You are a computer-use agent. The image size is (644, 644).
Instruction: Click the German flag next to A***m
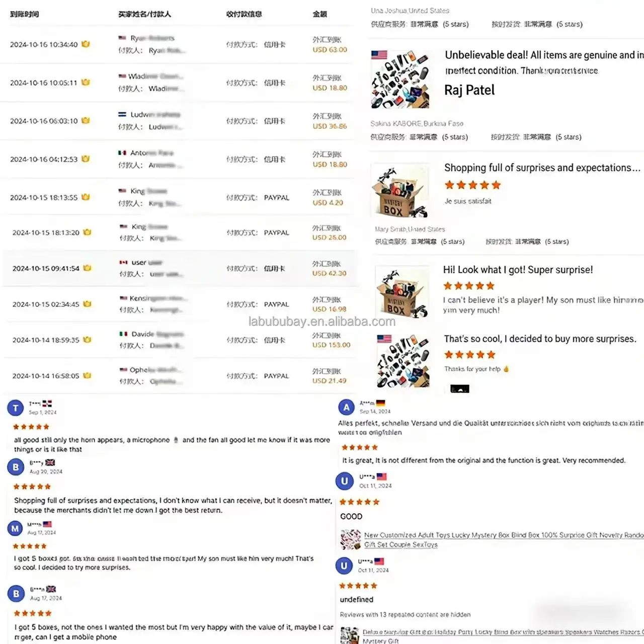point(380,403)
